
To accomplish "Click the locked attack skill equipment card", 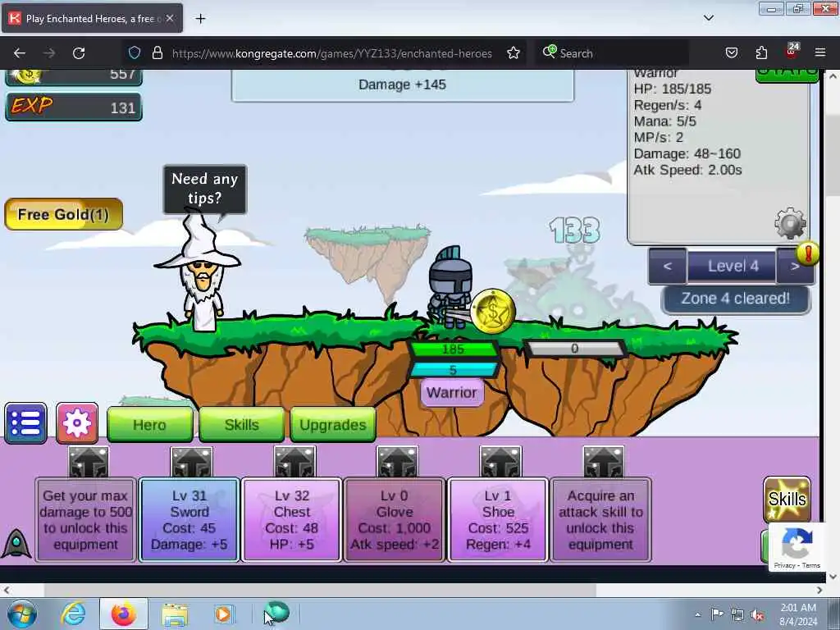I will pyautogui.click(x=600, y=519).
